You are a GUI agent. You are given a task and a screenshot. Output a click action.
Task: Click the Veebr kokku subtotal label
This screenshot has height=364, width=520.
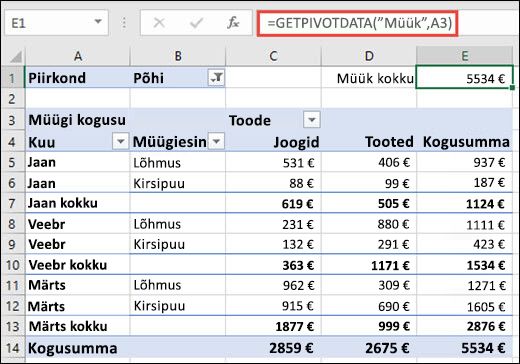[78, 265]
